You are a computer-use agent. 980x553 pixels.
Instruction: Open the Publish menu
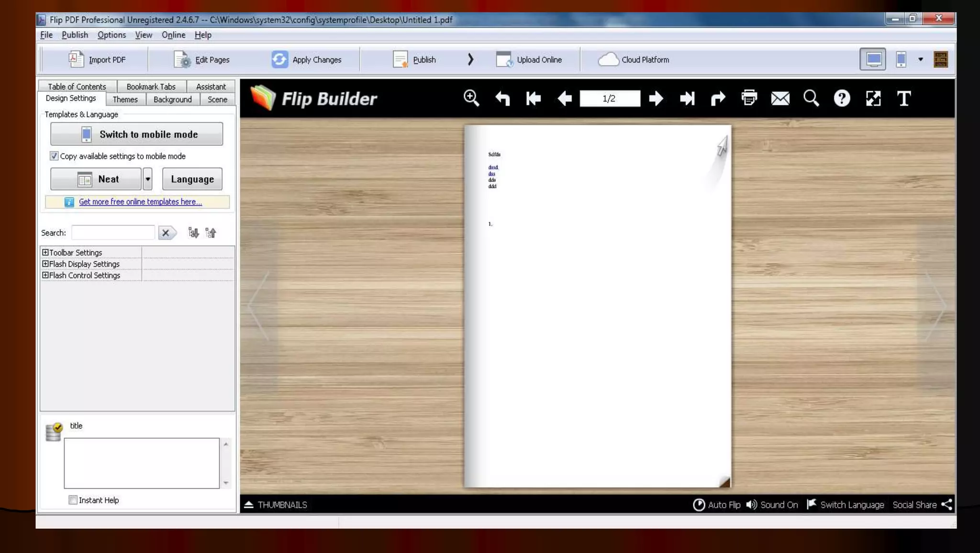(75, 35)
